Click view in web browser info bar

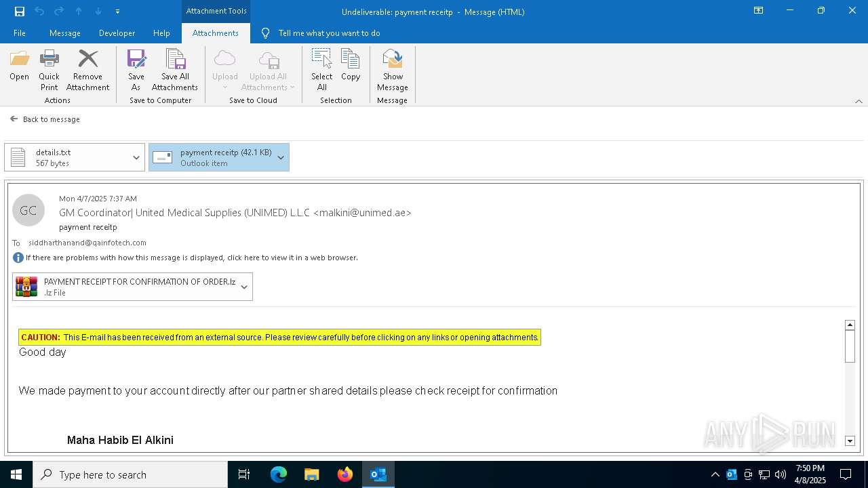(192, 258)
